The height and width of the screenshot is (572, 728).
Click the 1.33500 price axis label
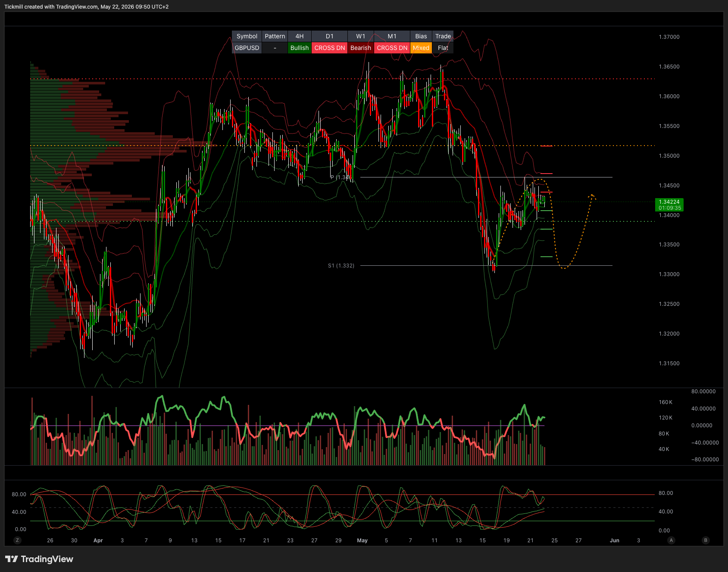(x=669, y=245)
